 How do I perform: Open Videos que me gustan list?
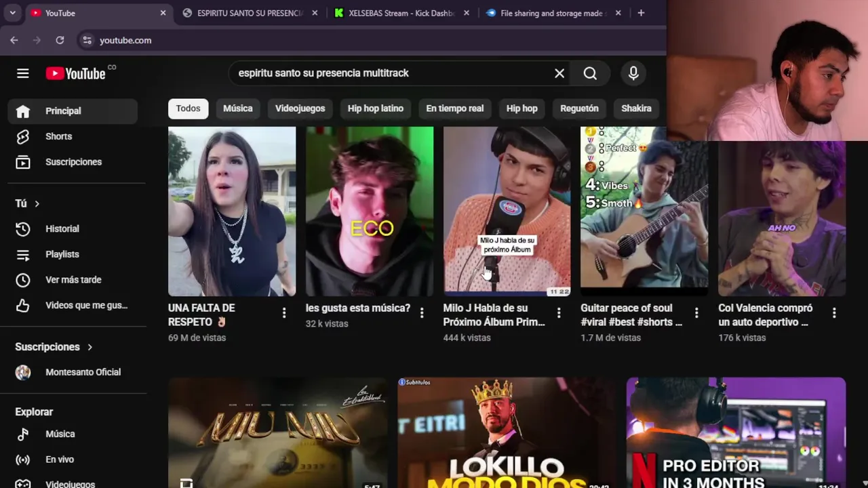(73, 305)
